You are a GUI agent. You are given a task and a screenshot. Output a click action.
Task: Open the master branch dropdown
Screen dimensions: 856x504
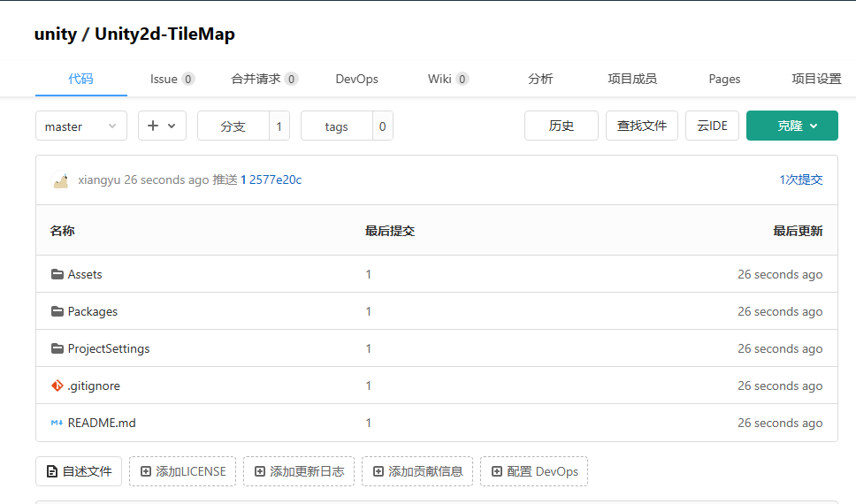81,126
